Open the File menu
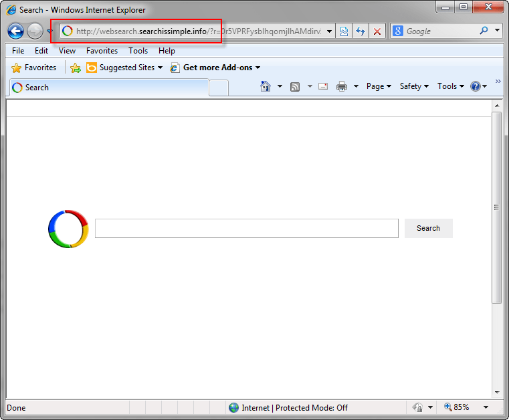Screen dimensions: 509x420 (18, 51)
